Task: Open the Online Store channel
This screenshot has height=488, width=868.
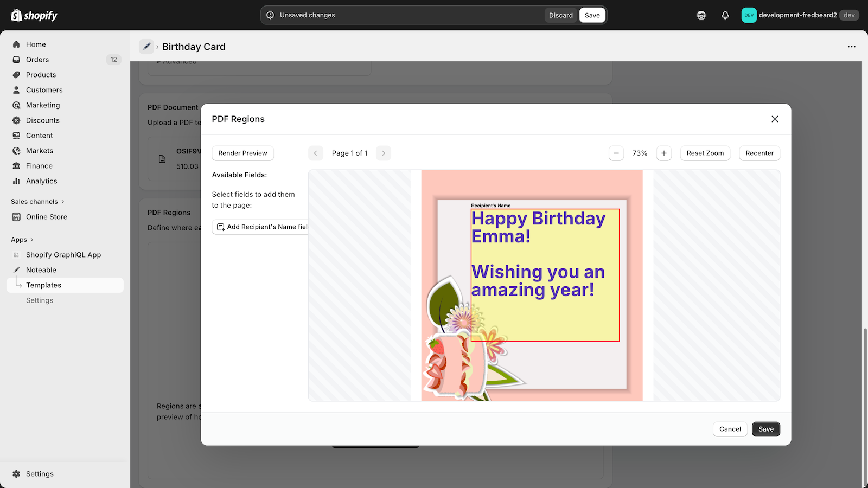Action: pyautogui.click(x=46, y=216)
